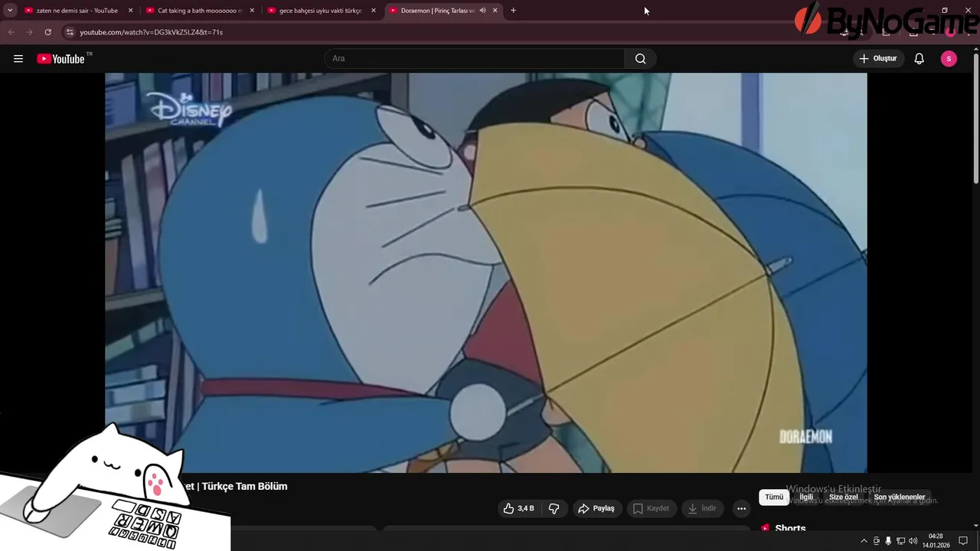Open the taskbar clock showing 04:28
This screenshot has height=551, width=980.
(x=936, y=541)
